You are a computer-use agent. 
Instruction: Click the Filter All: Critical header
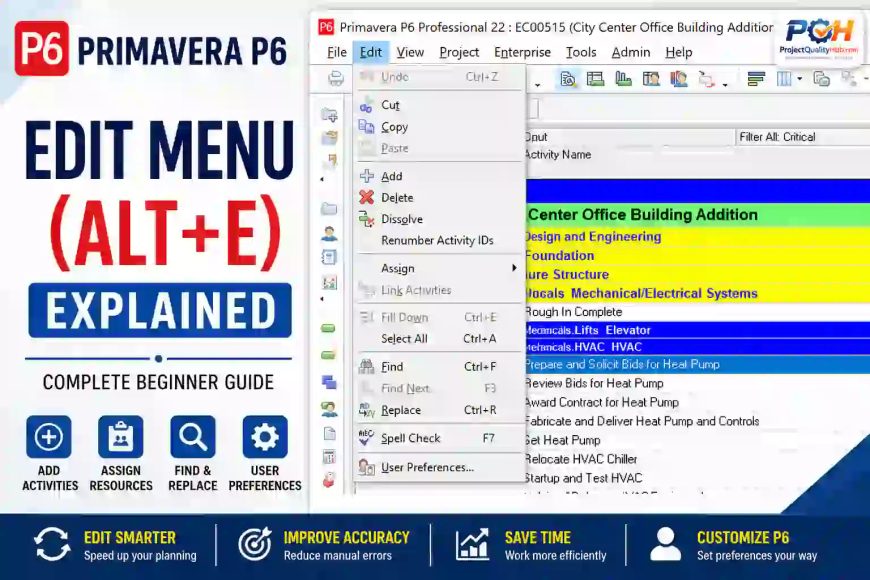click(x=803, y=137)
